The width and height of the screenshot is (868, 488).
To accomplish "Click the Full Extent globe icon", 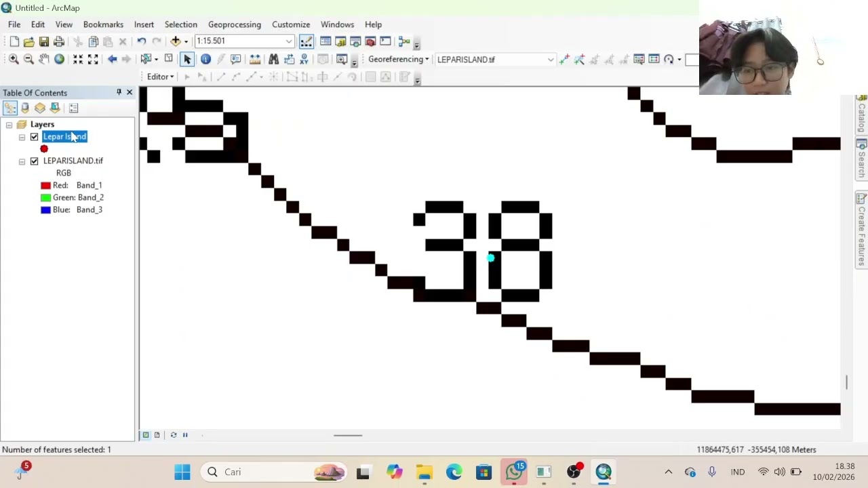I will (59, 60).
